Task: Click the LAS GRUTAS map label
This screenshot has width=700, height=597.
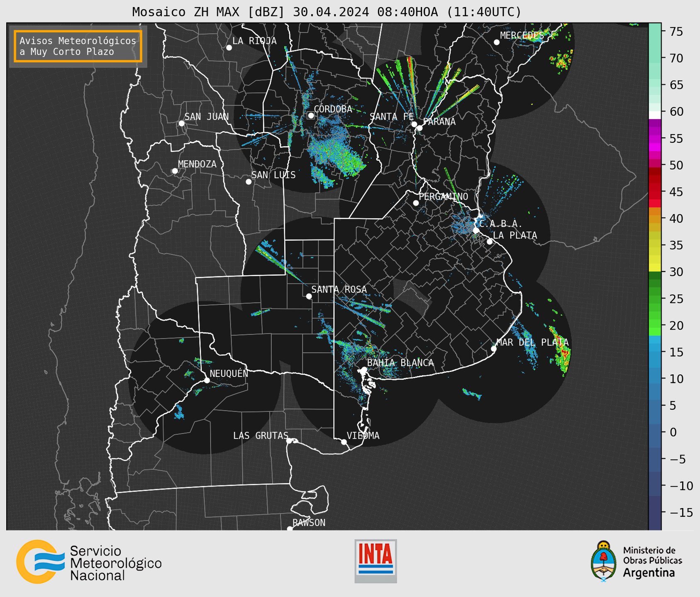Action: (261, 436)
